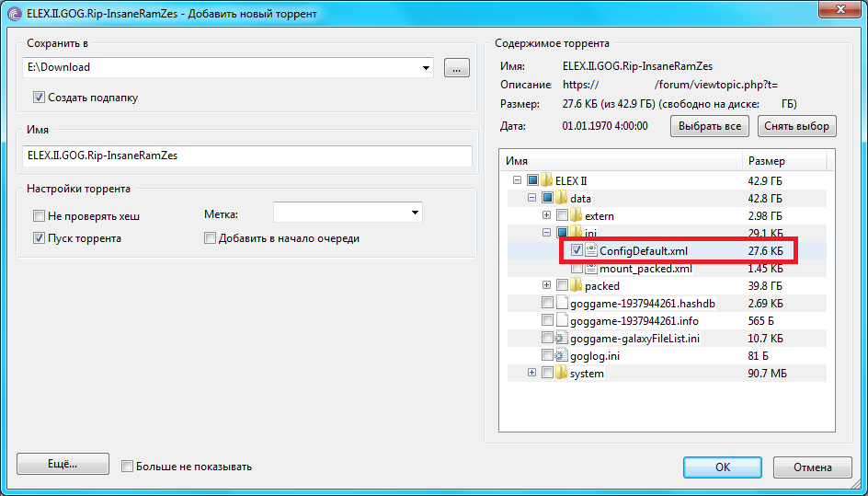Click the goggame-galaxyFileList.ini file icon
868x496 pixels.
(562, 338)
